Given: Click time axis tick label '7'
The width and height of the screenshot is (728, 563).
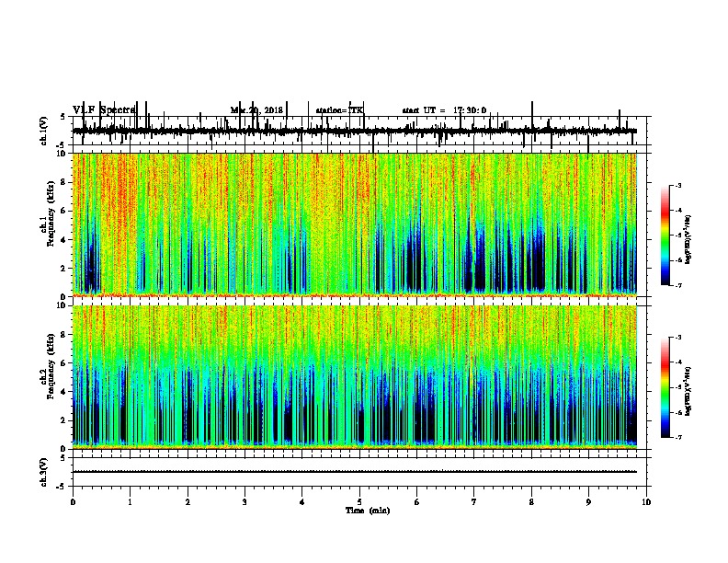Looking at the screenshot, I should click(474, 502).
